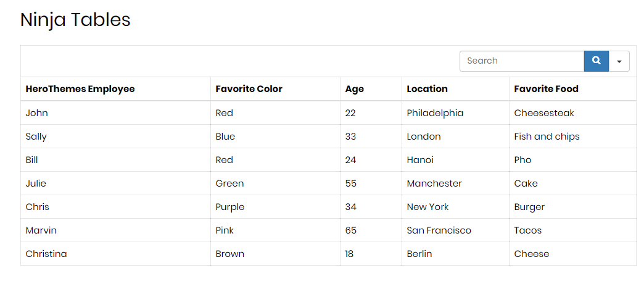The height and width of the screenshot is (291, 644).
Task: Select Christina in the last row
Action: 46,254
